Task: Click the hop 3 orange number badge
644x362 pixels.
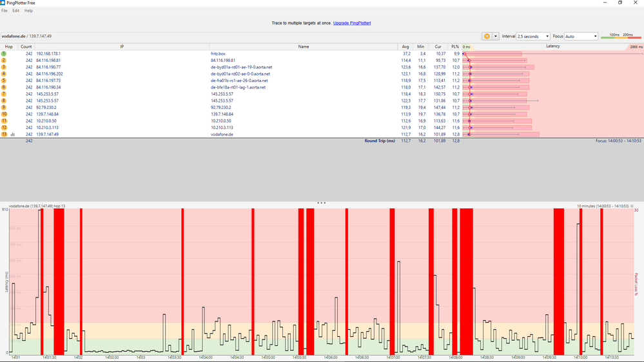Action: click(x=4, y=67)
